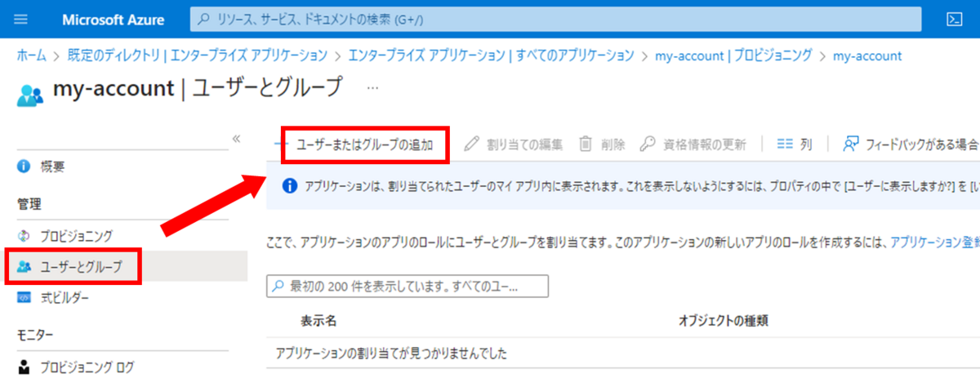980x378 pixels.
Task: Click the pencil edit icon
Action: coord(470,145)
